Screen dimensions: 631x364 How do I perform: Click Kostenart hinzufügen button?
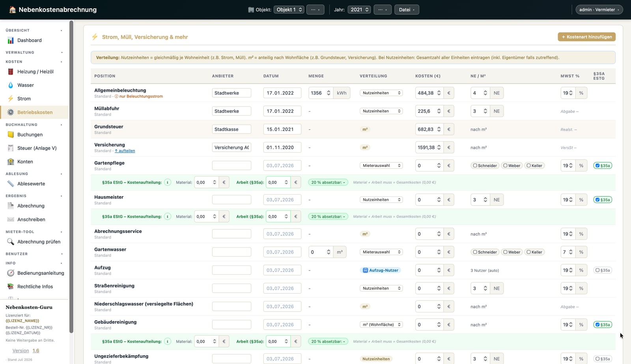click(586, 37)
